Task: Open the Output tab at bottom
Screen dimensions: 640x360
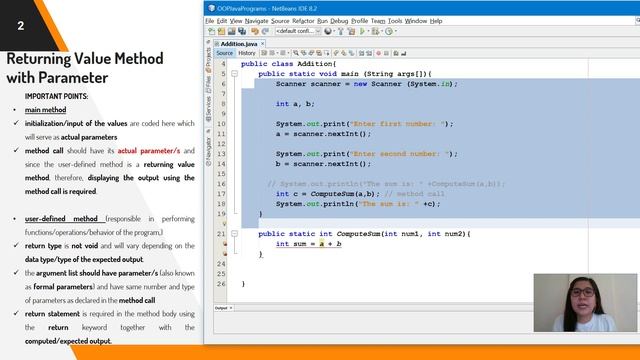Action: [x=221, y=308]
